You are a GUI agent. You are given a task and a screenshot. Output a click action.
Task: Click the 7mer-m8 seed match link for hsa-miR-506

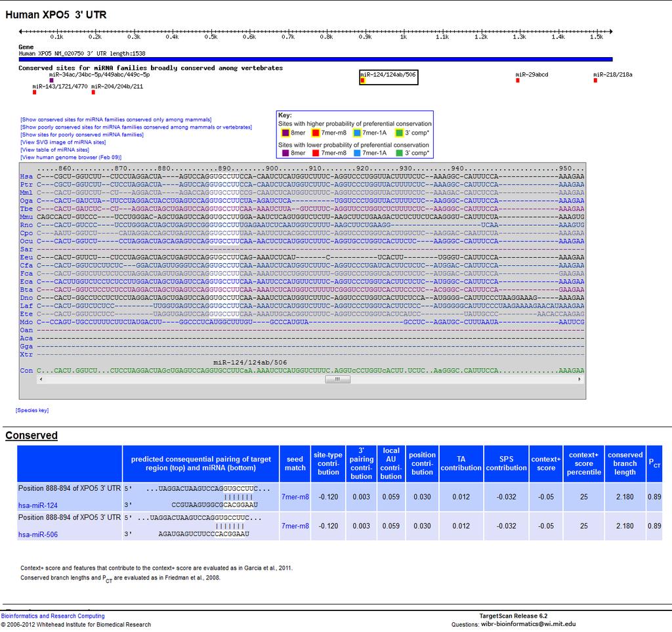295,526
